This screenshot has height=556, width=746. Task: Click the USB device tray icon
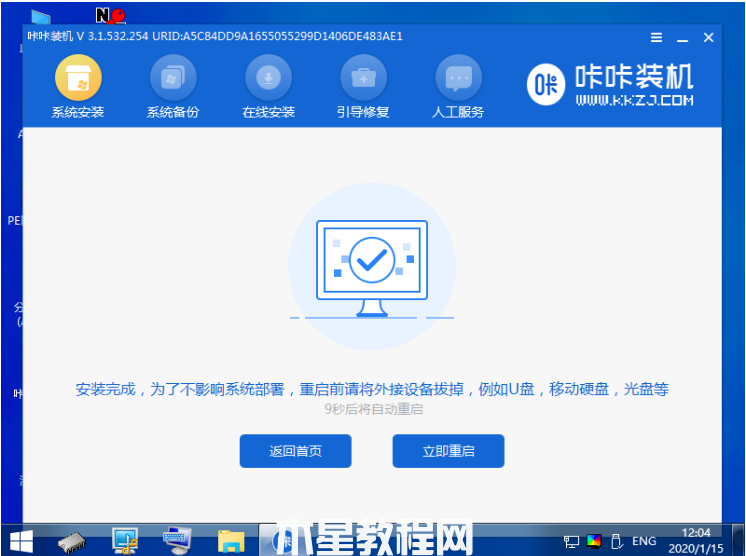[617, 541]
